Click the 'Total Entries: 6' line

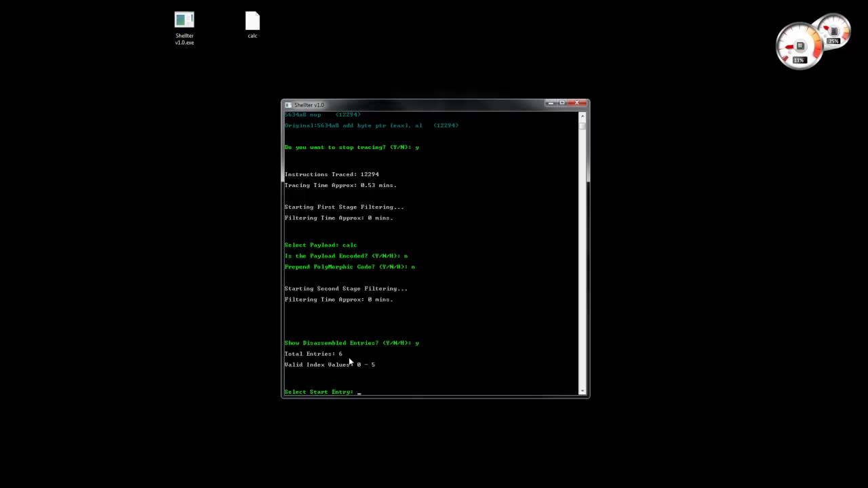pyautogui.click(x=313, y=354)
